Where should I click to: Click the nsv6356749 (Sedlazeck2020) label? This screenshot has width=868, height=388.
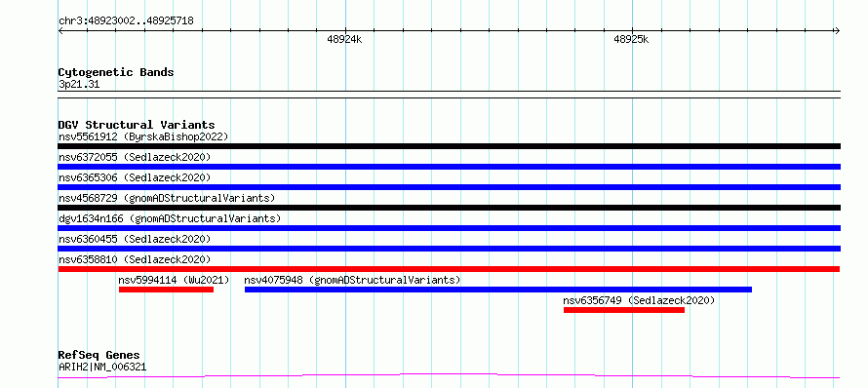click(x=640, y=300)
